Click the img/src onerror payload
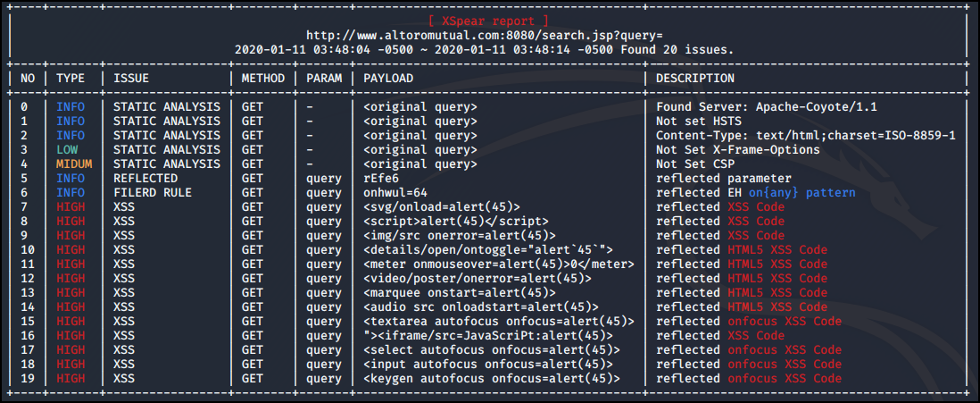 (460, 236)
